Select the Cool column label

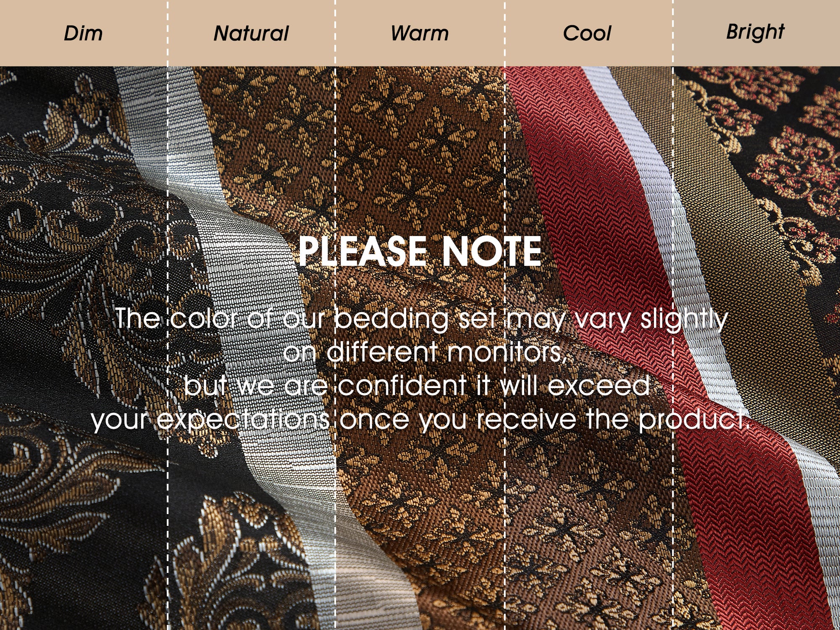[x=587, y=33]
